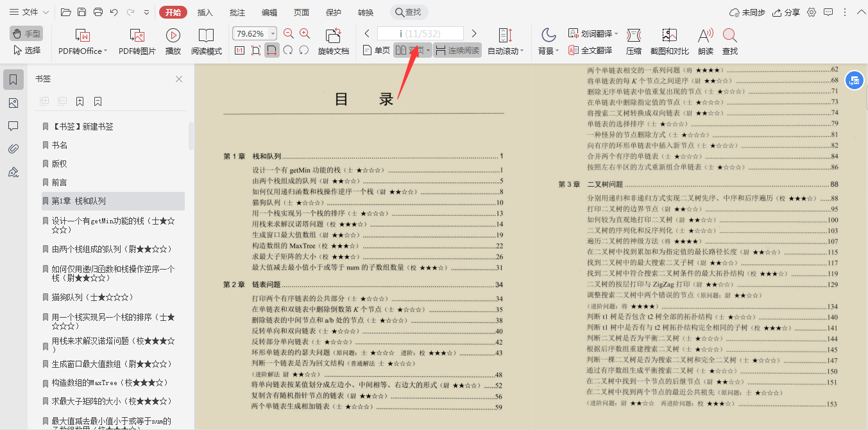
Task: Switch to the 插入 ribbon tab
Action: click(205, 12)
